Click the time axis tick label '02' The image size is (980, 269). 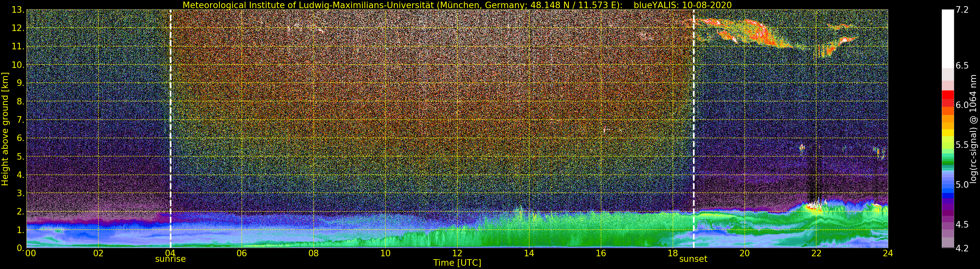99,253
